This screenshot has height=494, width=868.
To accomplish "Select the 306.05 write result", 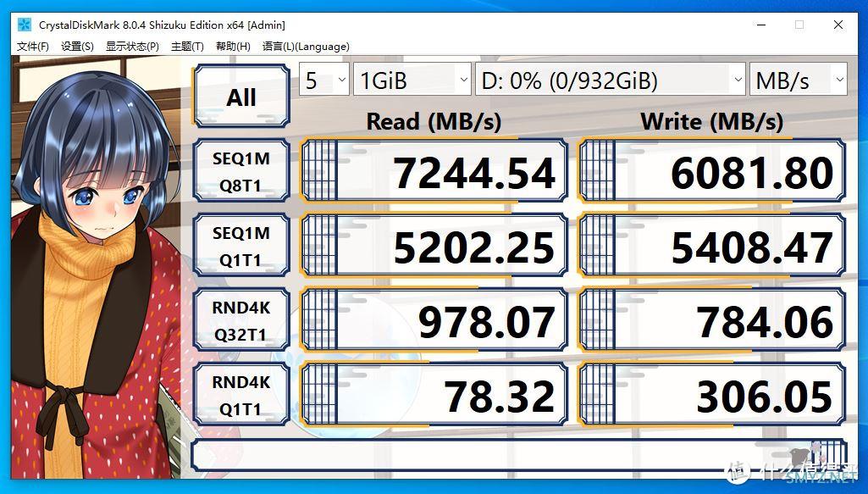I will tap(712, 394).
